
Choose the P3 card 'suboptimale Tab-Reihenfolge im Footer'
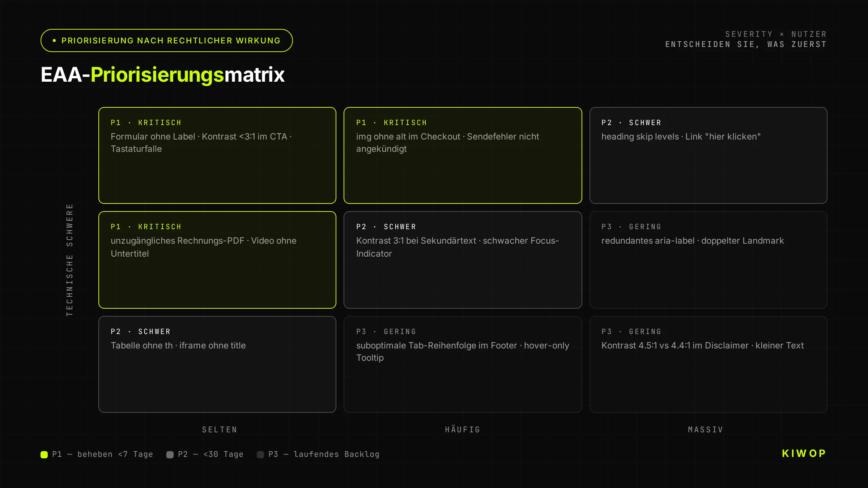[463, 364]
